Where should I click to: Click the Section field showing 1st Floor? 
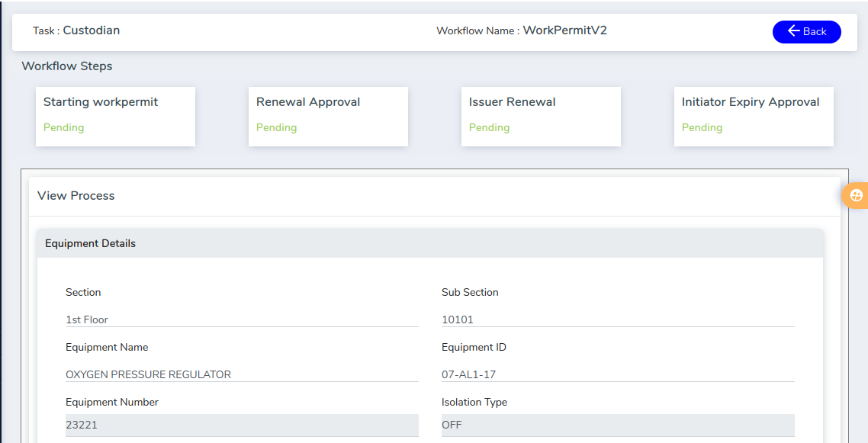pos(241,319)
